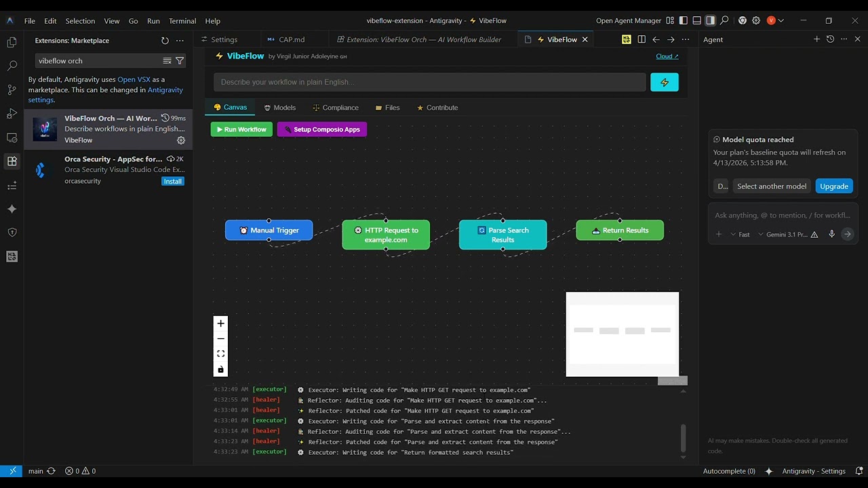Image resolution: width=868 pixels, height=488 pixels.
Task: Open the Chrome browser icon in title bar
Action: tap(743, 20)
